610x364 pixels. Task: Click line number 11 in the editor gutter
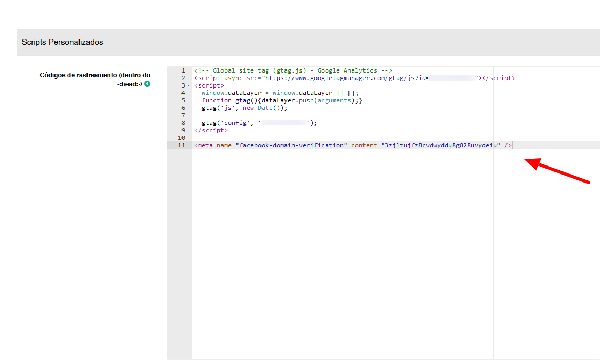click(x=181, y=145)
